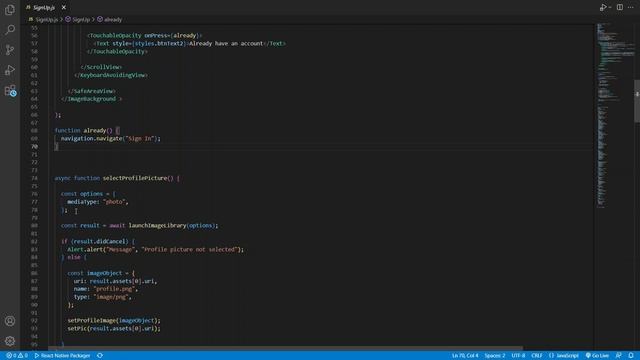Open the Search view in activity bar

pyautogui.click(x=10, y=29)
